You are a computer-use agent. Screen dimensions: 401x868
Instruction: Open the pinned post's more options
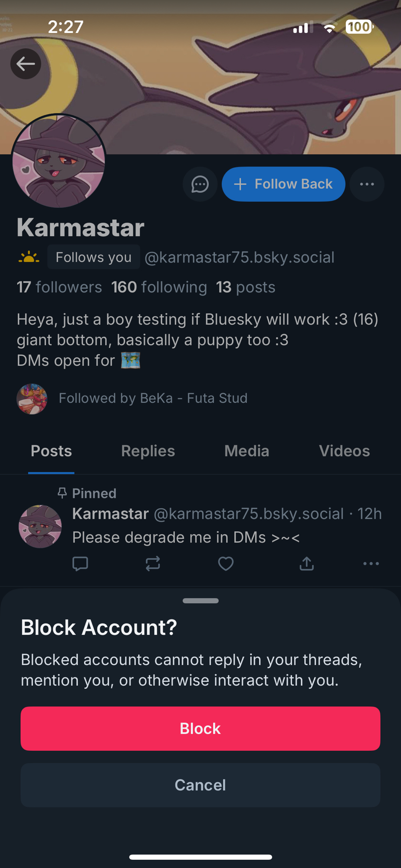371,563
